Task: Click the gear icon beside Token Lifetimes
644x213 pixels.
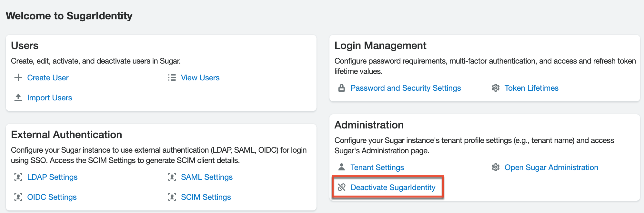Action: pos(496,88)
